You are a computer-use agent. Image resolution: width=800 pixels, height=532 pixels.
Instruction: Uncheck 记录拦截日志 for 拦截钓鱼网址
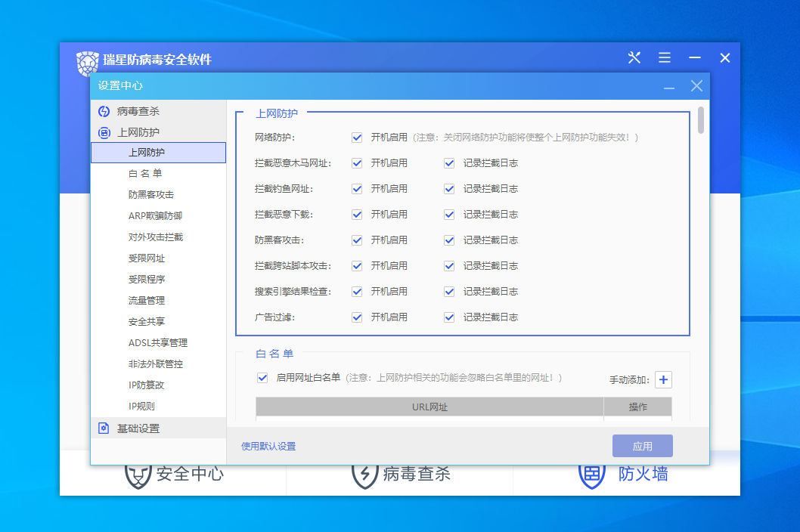pyautogui.click(x=449, y=189)
